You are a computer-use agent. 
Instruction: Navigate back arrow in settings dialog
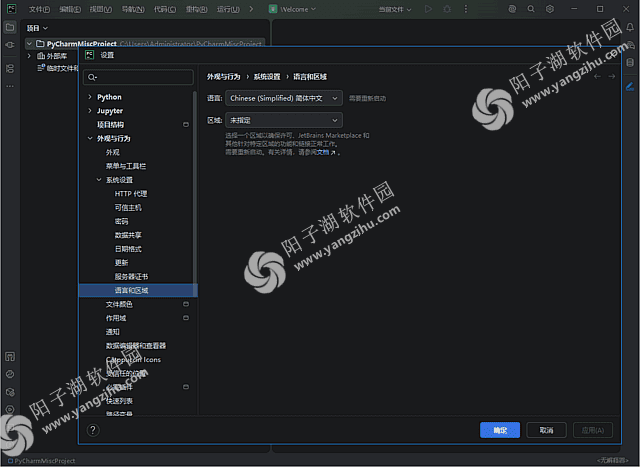(598, 76)
